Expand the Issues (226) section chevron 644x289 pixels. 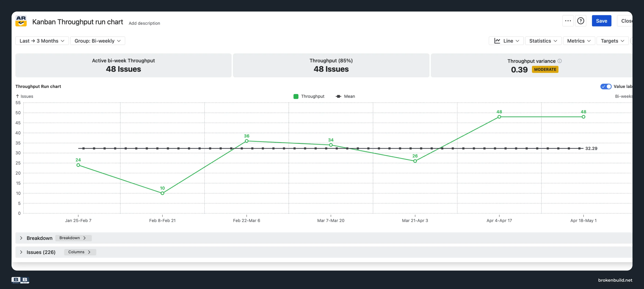[21, 252]
